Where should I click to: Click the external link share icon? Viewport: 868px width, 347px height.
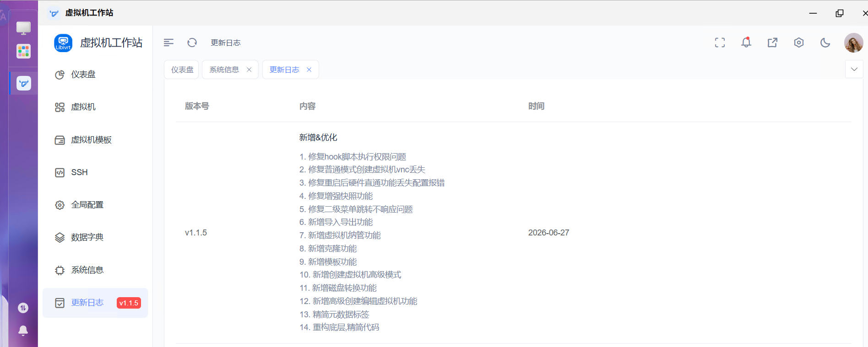[x=772, y=43]
